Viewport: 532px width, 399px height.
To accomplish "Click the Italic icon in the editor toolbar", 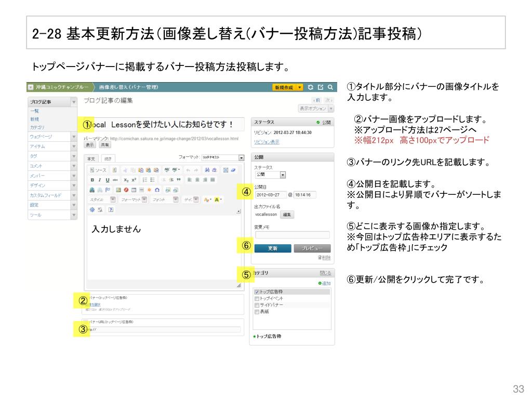I will pyautogui.click(x=99, y=180).
